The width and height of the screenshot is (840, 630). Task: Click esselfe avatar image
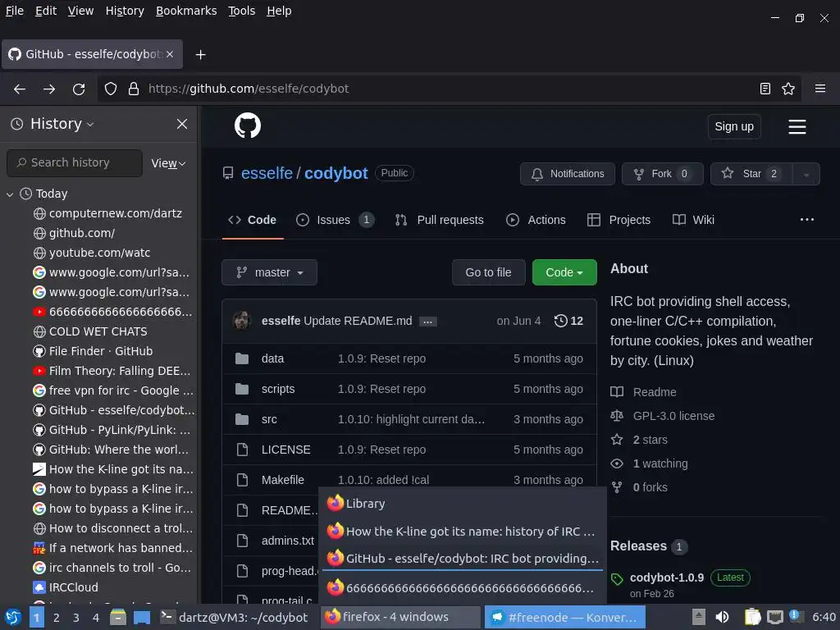point(242,321)
